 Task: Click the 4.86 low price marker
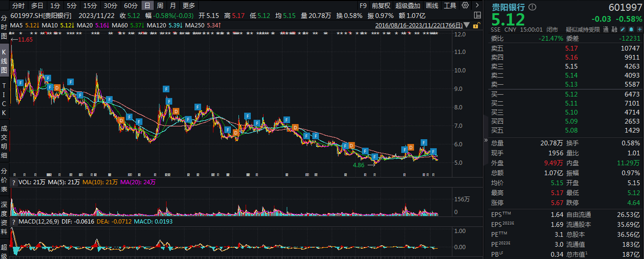click(x=360, y=166)
